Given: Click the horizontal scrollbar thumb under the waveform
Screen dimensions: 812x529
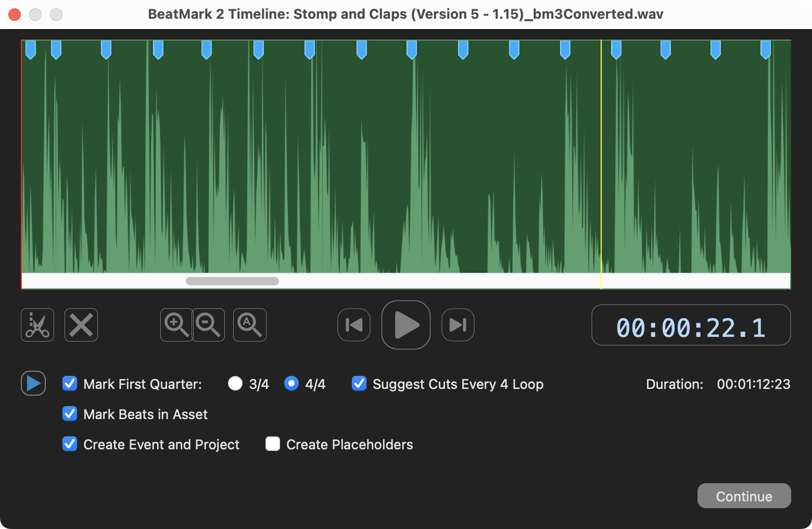Looking at the screenshot, I should (232, 281).
